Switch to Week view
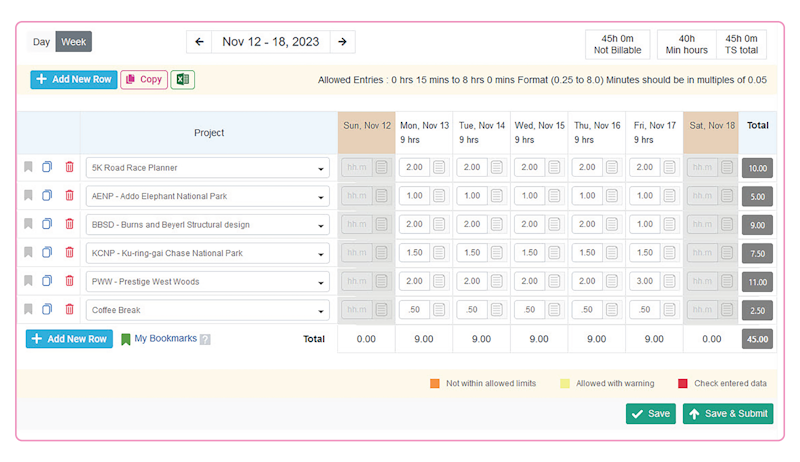 click(73, 42)
